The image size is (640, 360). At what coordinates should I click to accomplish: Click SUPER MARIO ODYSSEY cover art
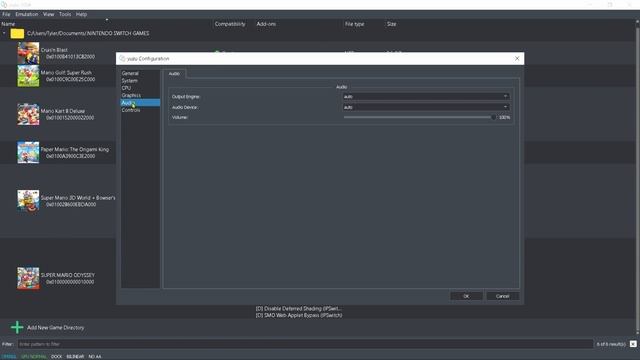(28, 278)
